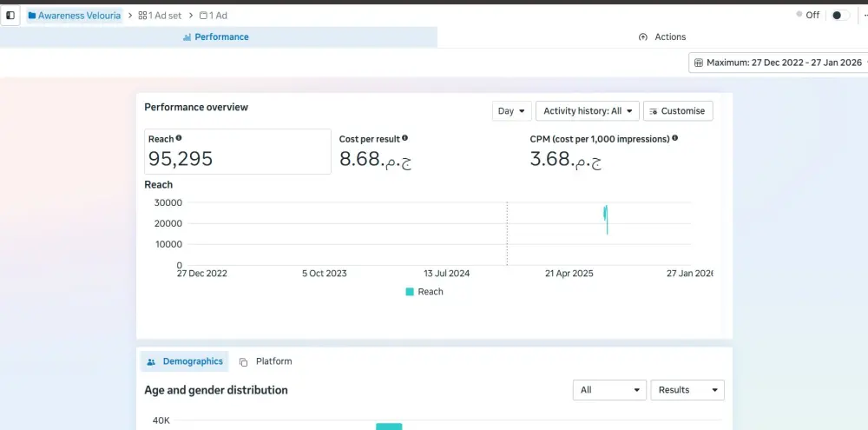Open the 1 Ad set breadcrumb
Viewport: 868px width, 430px height.
(160, 16)
